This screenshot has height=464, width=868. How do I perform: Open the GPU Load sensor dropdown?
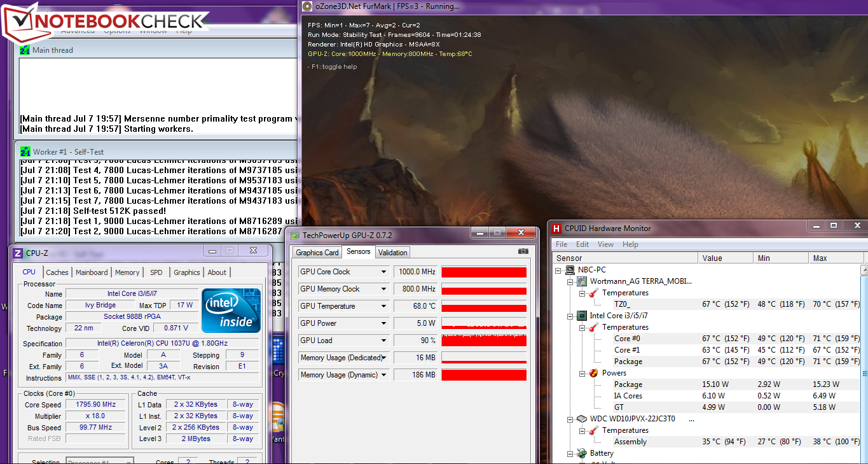pos(384,341)
